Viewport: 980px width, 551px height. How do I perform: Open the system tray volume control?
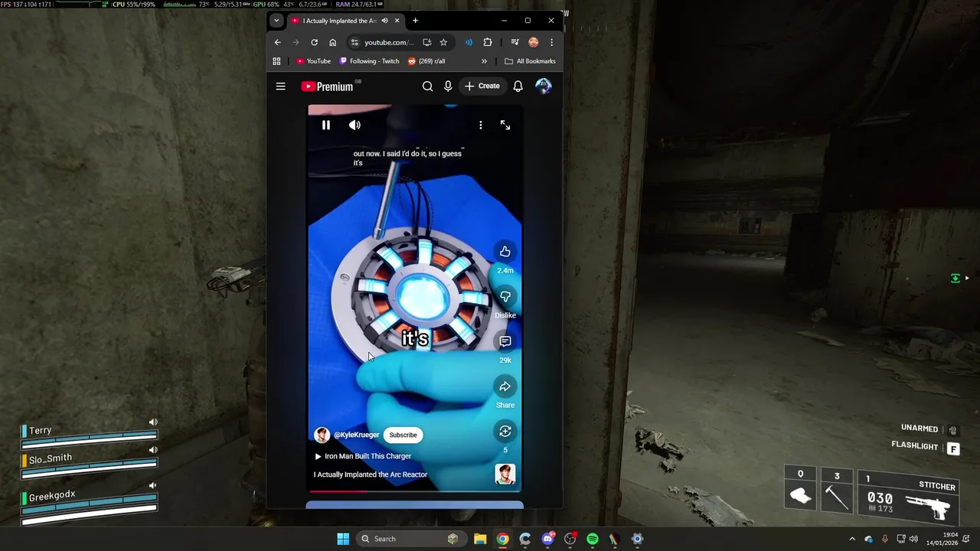915,539
